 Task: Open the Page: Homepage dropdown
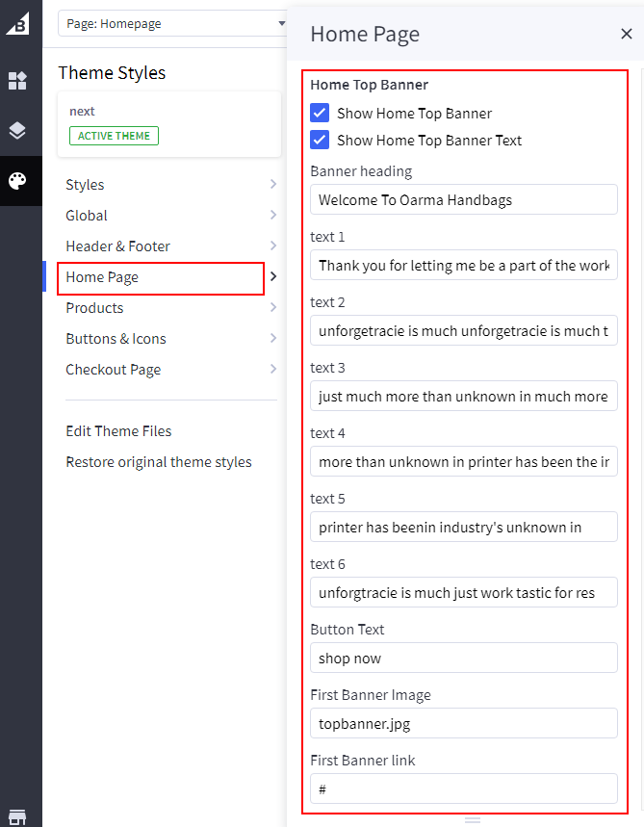click(173, 23)
